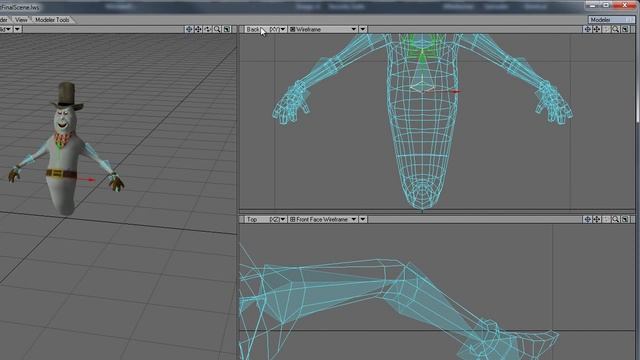Activate the zoom magnifier icon in the left perspective viewport
This screenshot has width=640, height=360.
pos(217,29)
